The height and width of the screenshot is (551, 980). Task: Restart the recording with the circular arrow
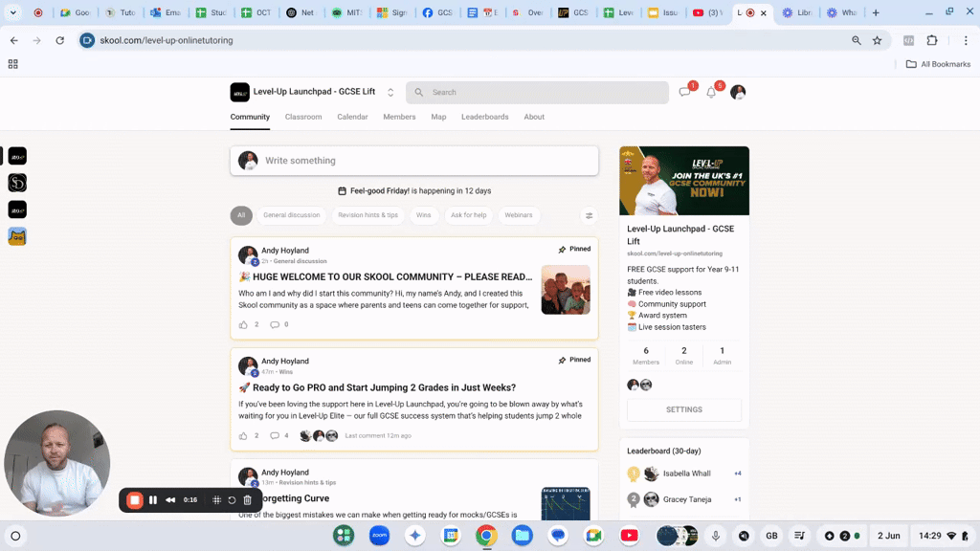pos(232,499)
